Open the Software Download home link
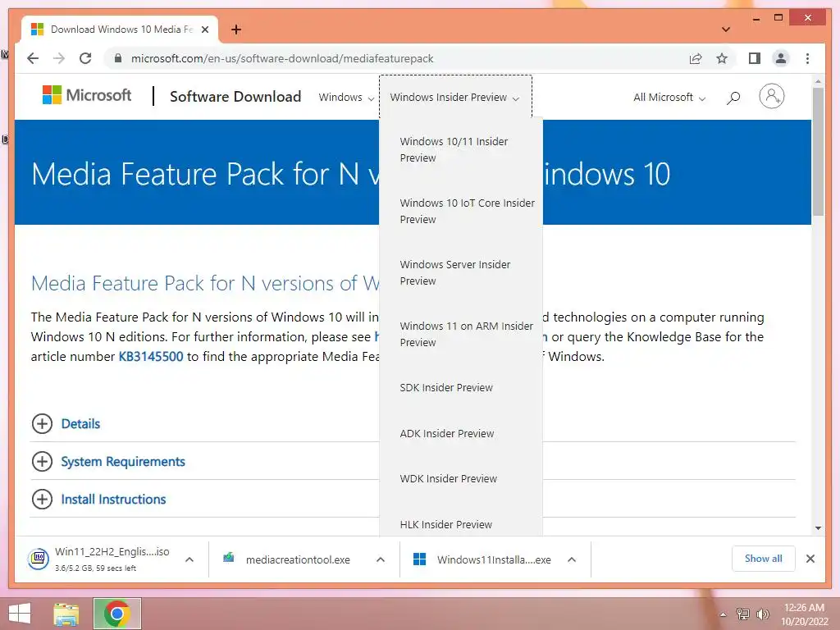 pyautogui.click(x=235, y=97)
